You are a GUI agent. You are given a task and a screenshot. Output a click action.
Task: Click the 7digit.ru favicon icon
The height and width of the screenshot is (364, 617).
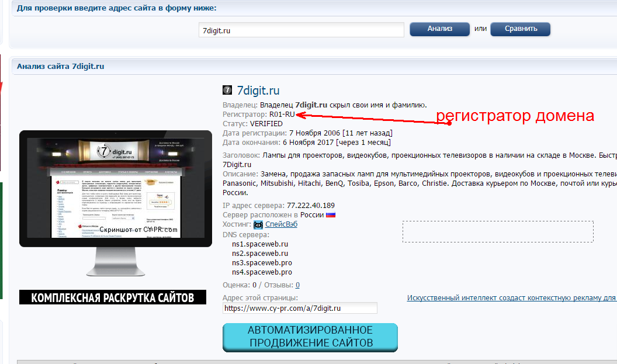pos(227,90)
